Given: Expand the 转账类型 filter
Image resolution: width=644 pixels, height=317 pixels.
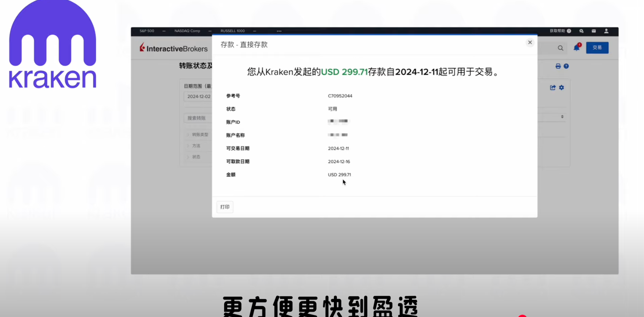Looking at the screenshot, I should (198, 135).
